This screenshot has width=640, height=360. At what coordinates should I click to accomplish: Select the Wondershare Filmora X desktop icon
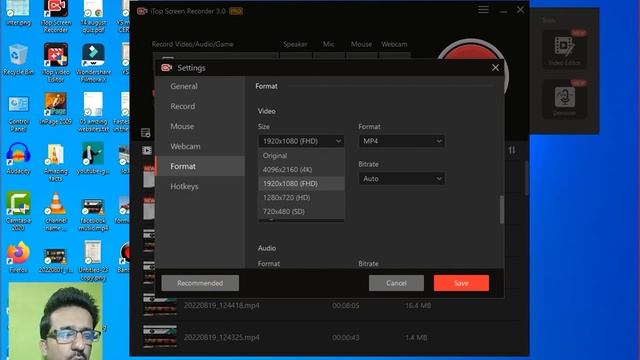pyautogui.click(x=93, y=62)
